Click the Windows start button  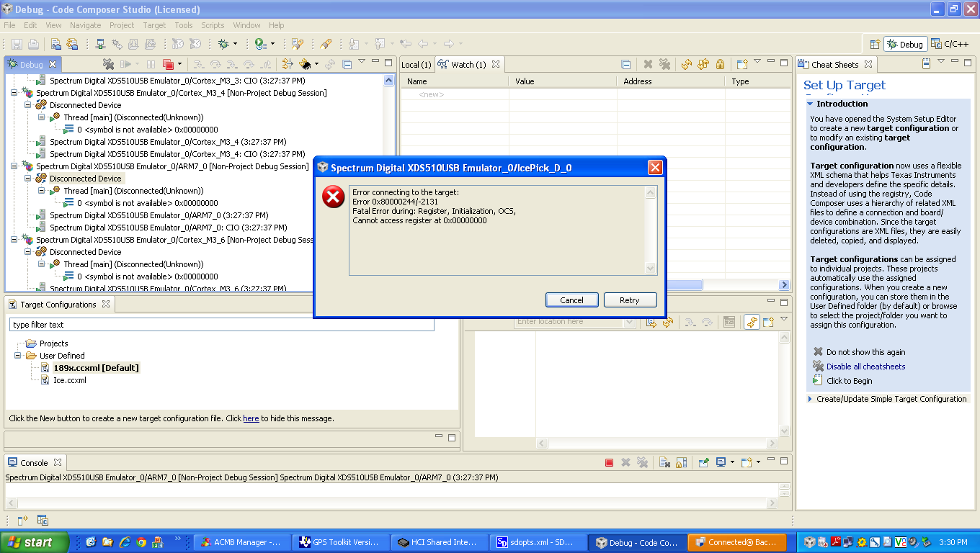tap(35, 542)
